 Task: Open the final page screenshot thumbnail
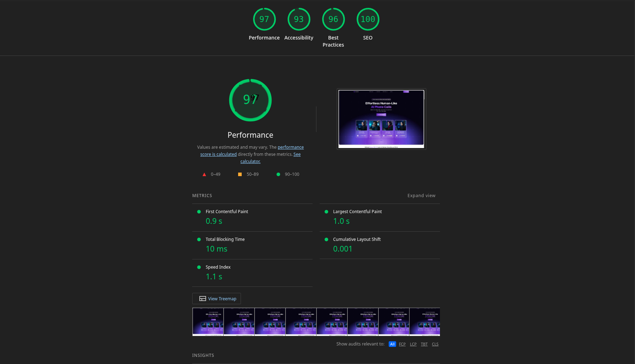pos(381,119)
